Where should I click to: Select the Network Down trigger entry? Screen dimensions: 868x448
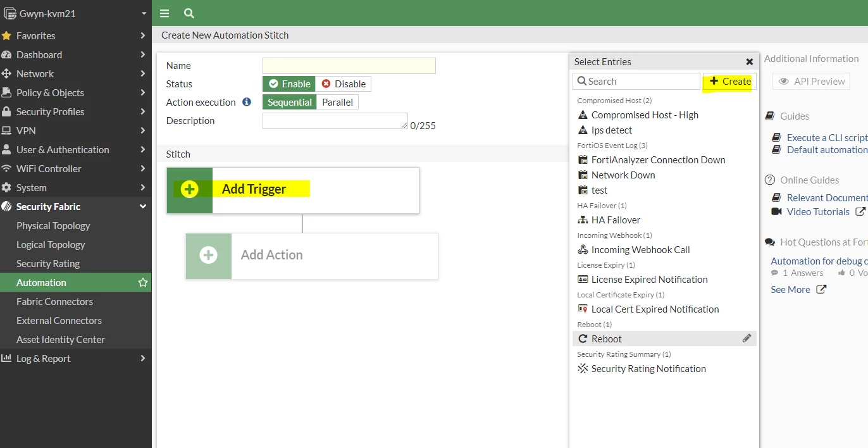pos(664,175)
